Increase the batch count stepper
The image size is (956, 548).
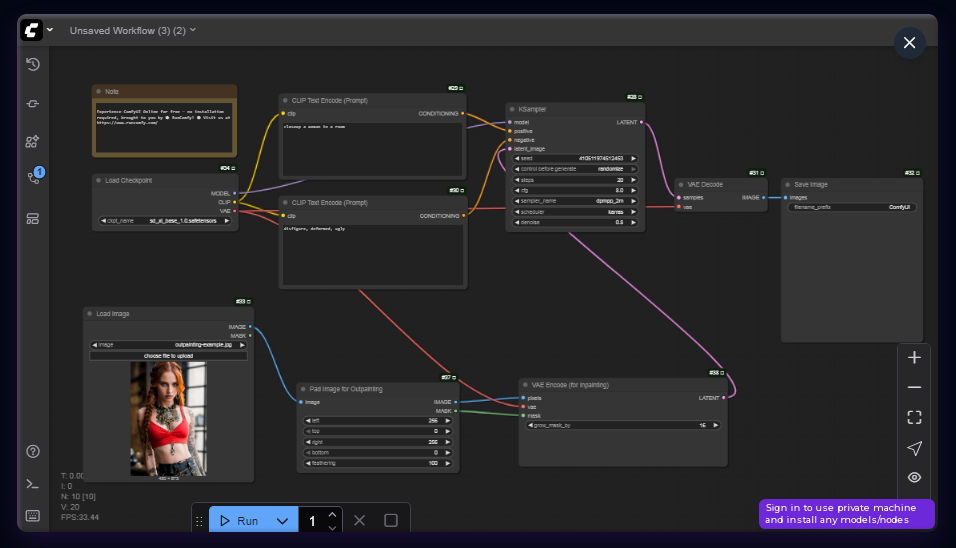point(333,515)
